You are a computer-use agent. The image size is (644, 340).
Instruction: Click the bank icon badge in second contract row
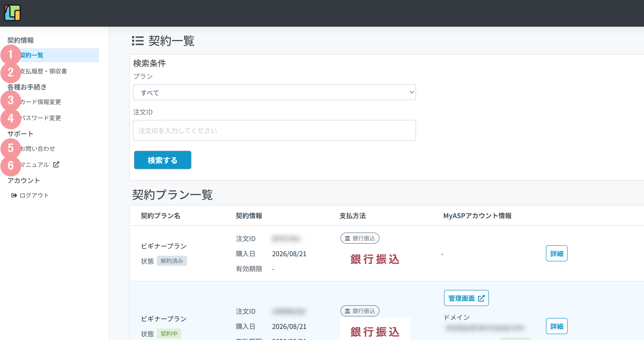click(x=360, y=311)
